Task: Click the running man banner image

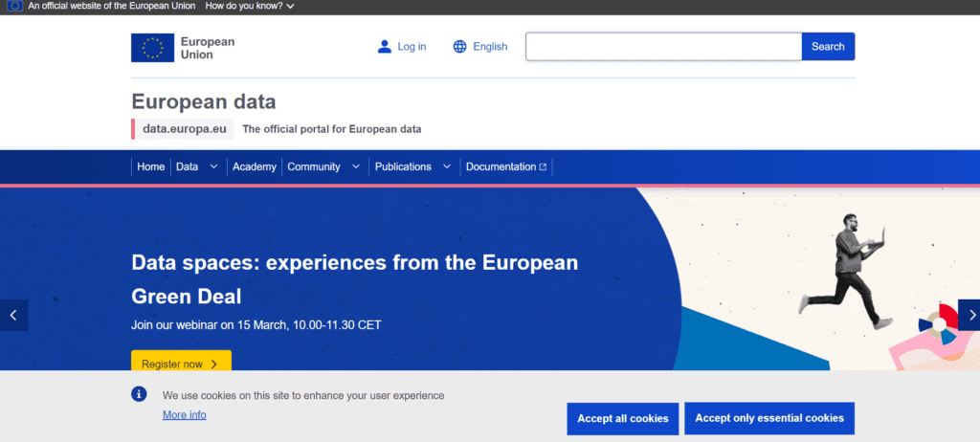Action: [x=847, y=272]
